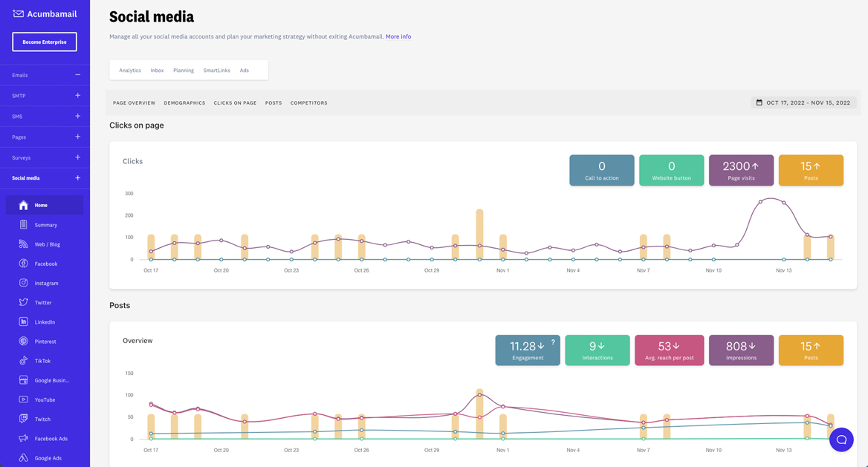Toggle the Avg. reach per post card
Screen dimensions: 868x467
(669, 350)
